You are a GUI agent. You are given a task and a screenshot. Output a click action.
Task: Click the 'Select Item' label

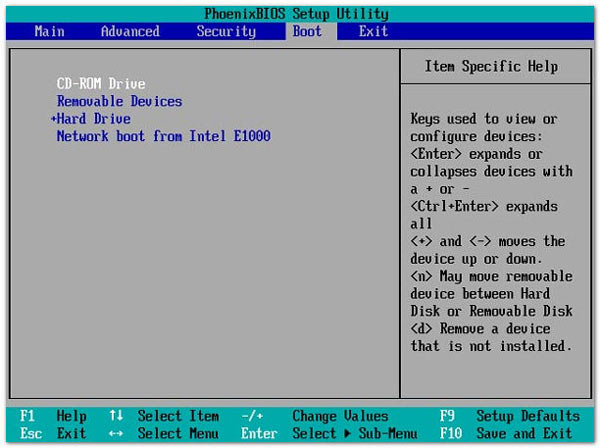pyautogui.click(x=178, y=415)
